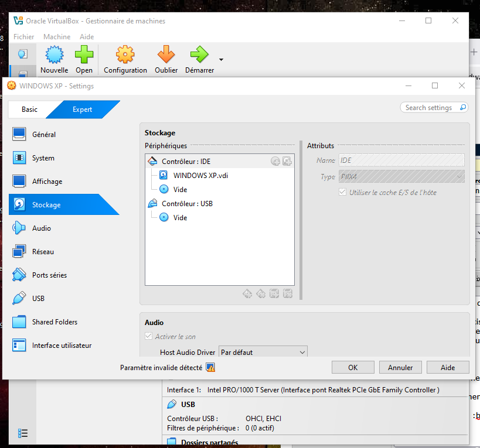Open the Shared Folders settings category
480x448 pixels.
55,322
